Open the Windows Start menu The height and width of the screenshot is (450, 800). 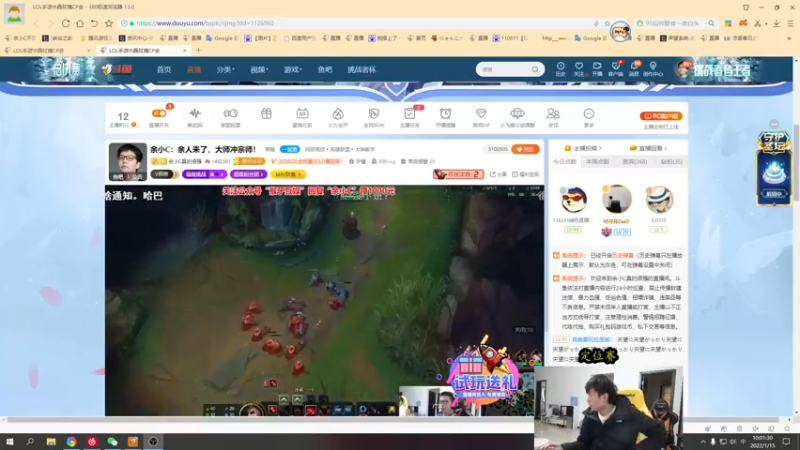pos(9,441)
